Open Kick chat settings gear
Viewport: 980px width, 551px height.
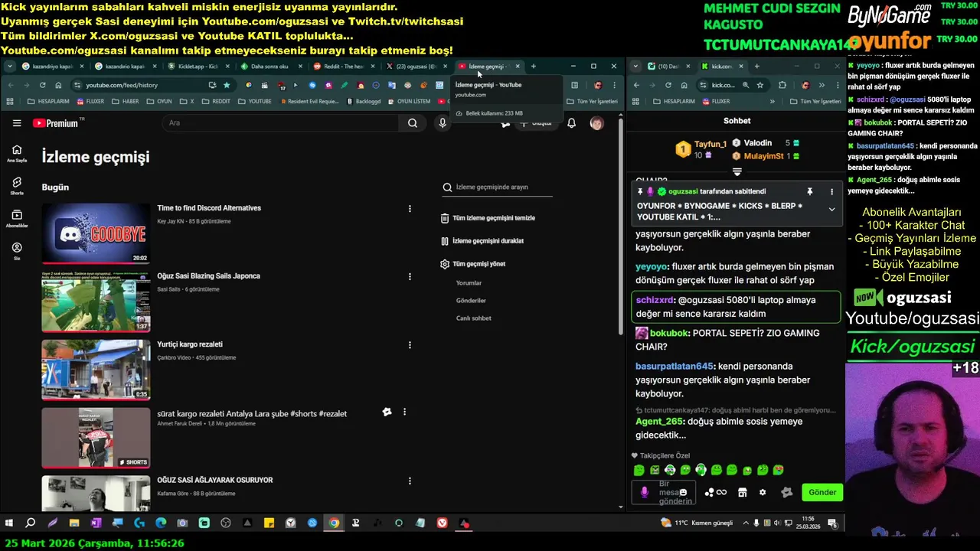[763, 492]
